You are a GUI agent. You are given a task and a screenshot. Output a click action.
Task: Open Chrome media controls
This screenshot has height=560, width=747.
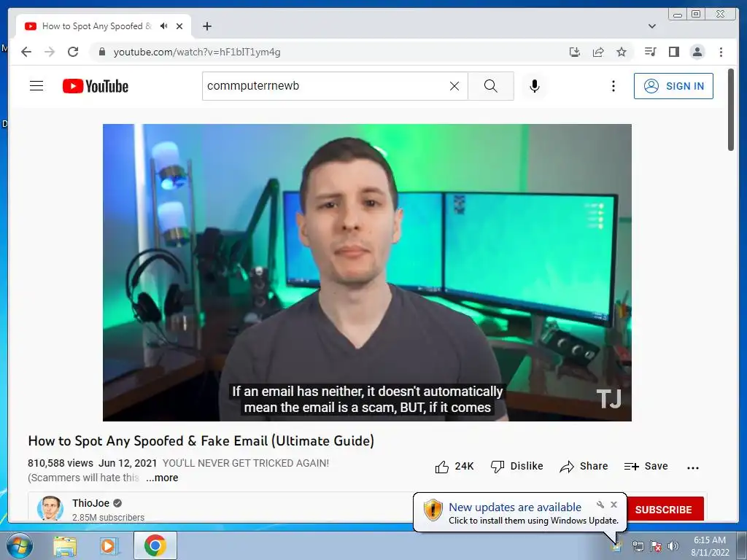(x=650, y=52)
